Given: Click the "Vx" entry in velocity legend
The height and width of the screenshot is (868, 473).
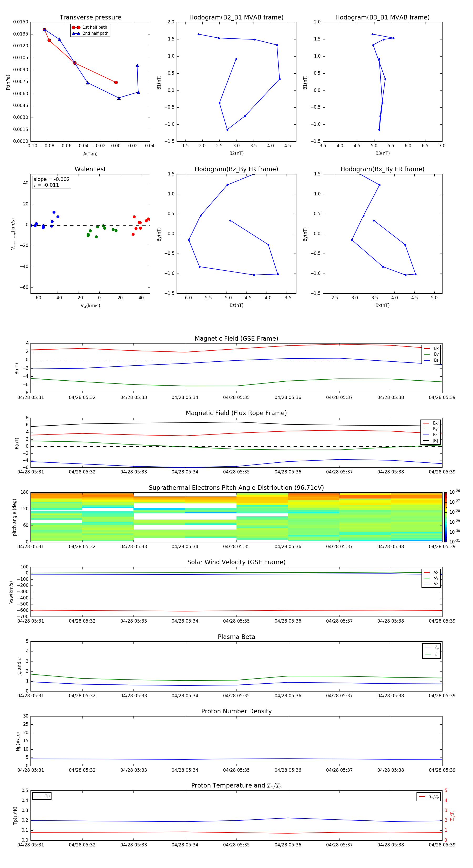Looking at the screenshot, I should [431, 572].
